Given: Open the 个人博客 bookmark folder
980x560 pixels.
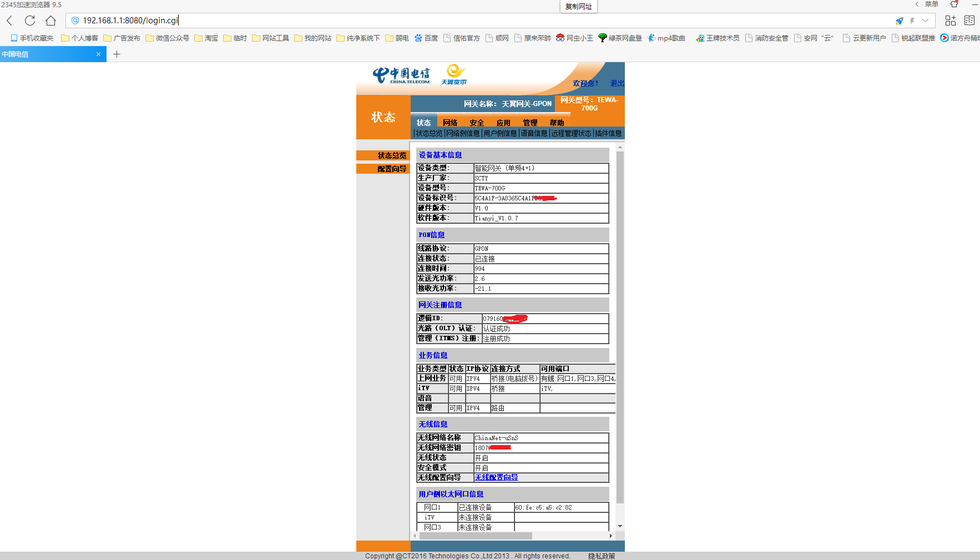Looking at the screenshot, I should [x=79, y=38].
